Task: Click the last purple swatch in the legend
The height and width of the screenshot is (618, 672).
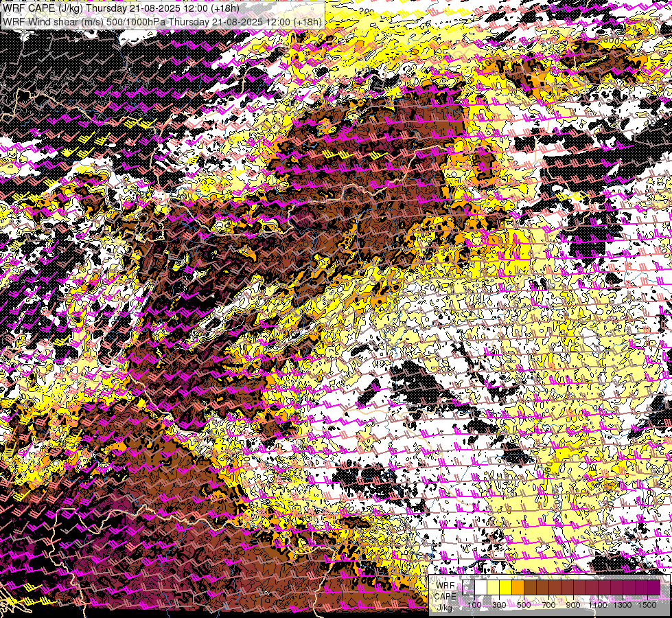Action: coord(654,587)
